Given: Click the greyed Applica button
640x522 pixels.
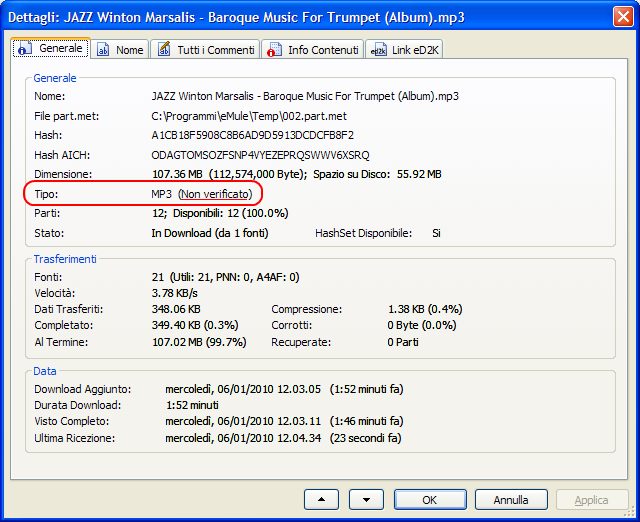Looking at the screenshot, I should [x=592, y=500].
